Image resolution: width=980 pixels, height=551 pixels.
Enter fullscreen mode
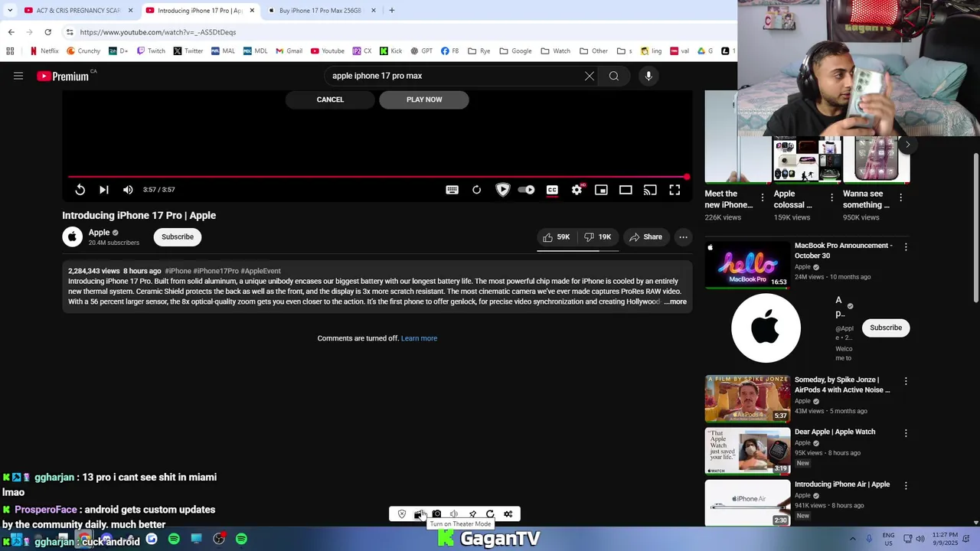(x=675, y=190)
